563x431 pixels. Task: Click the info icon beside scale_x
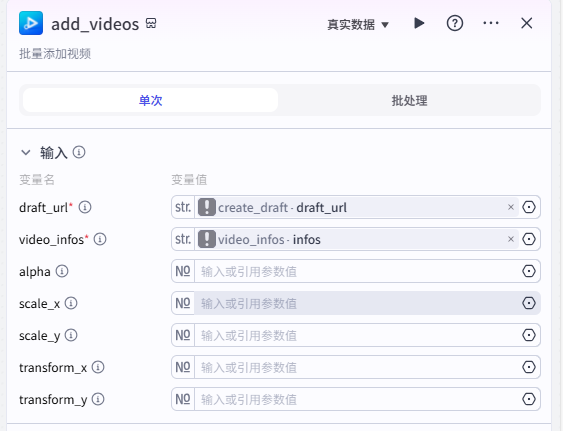point(71,303)
